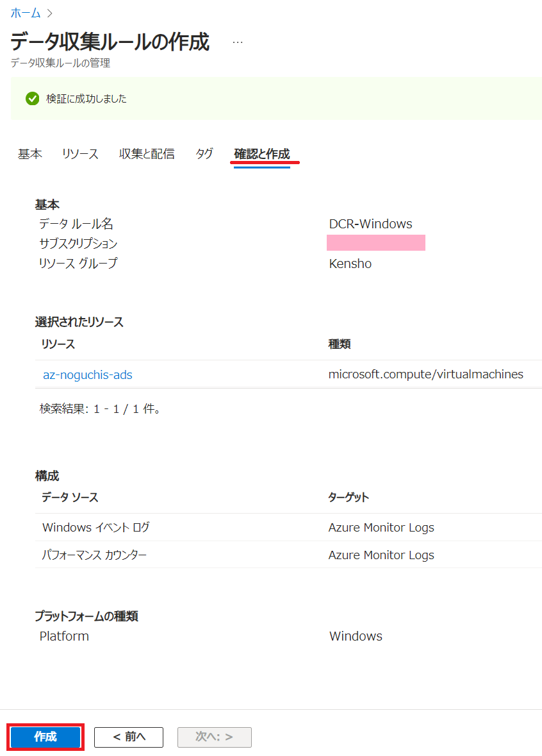Click the プラットフォームの種類 section heading
This screenshot has height=756, width=542.
click(x=86, y=616)
